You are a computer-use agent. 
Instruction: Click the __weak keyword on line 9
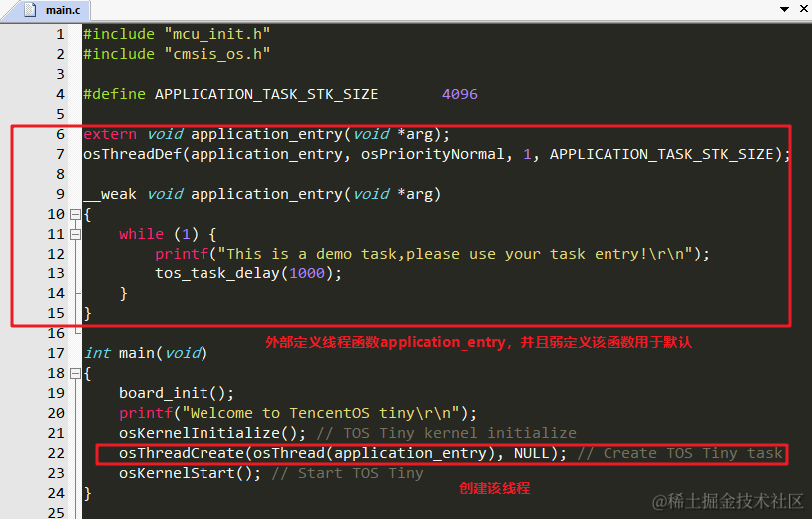click(x=110, y=195)
